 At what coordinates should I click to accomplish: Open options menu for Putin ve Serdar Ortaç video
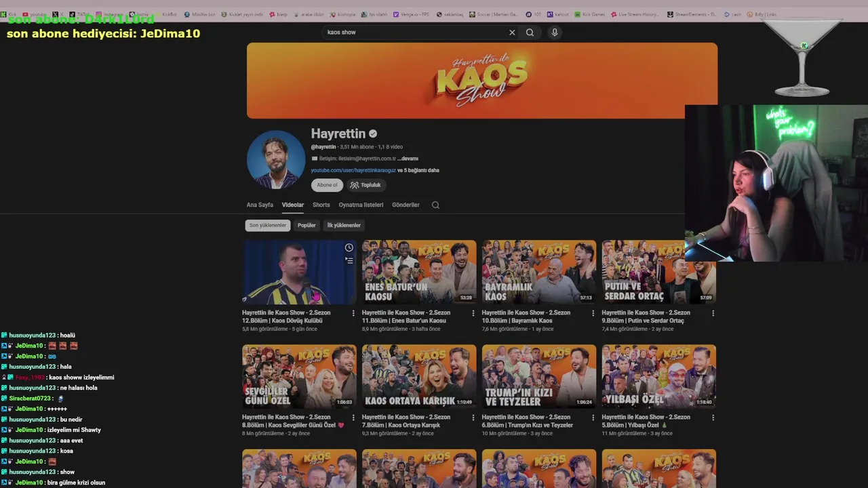(713, 313)
